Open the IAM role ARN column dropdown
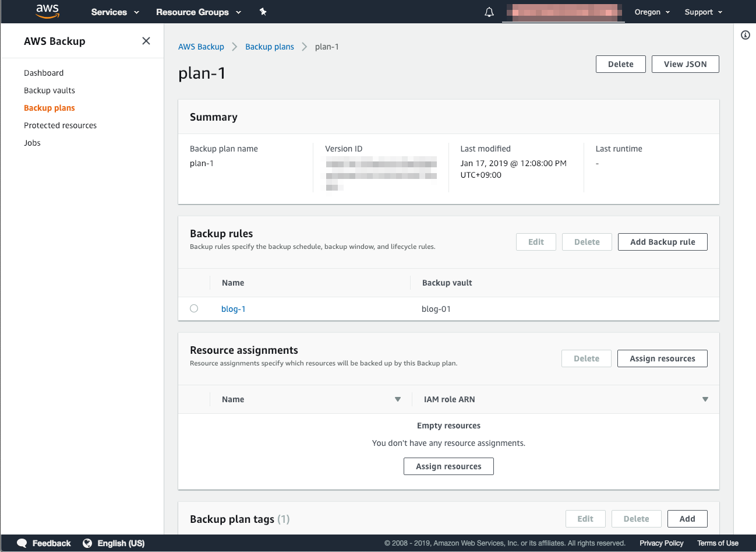This screenshot has height=552, width=756. coord(705,399)
